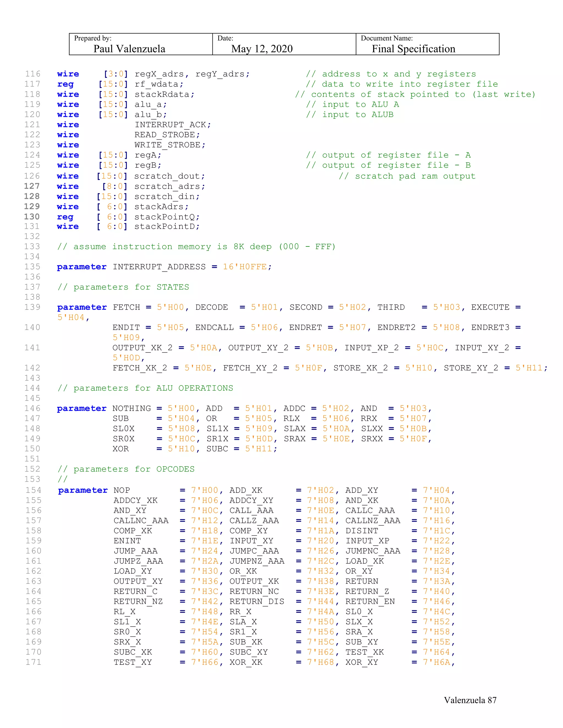Click the SLAX ALU operation
Screen dimensions: 563x728
coord(294,429)
